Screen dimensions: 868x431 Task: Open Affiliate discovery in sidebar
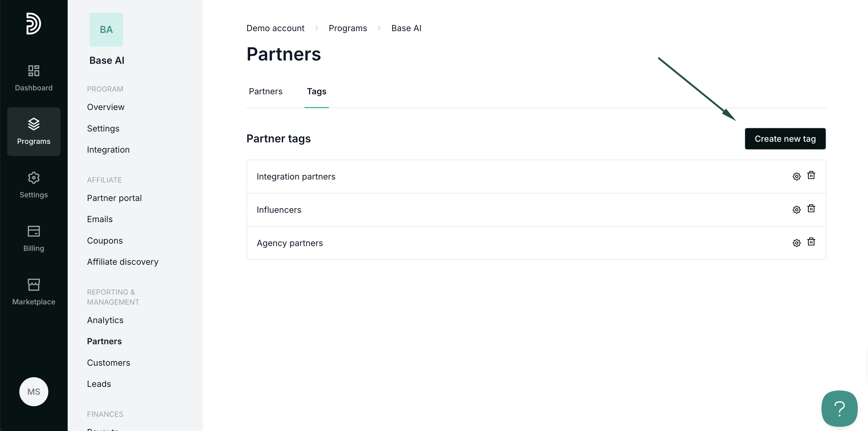123,262
